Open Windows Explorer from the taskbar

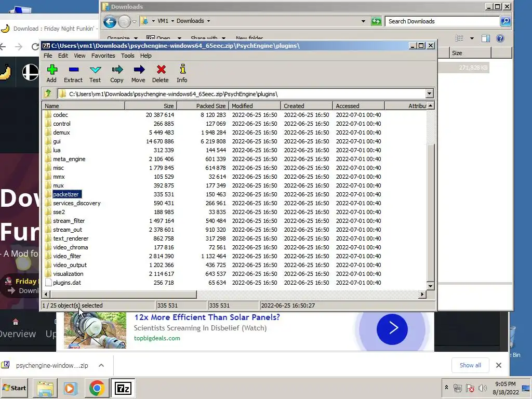pos(45,388)
